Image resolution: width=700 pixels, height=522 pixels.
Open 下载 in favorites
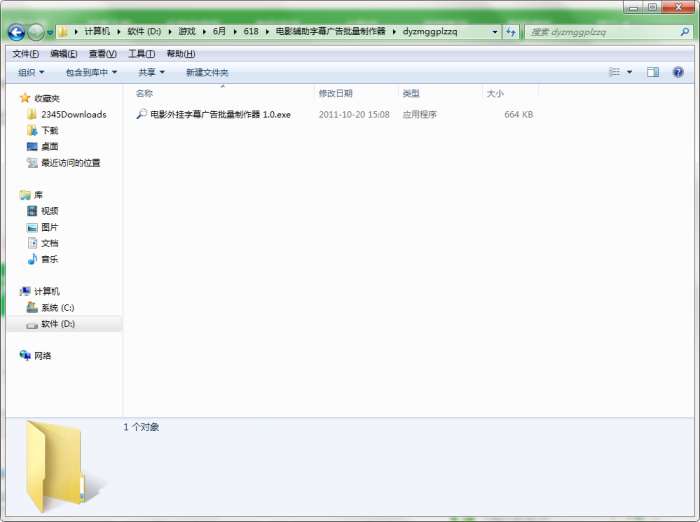50,130
